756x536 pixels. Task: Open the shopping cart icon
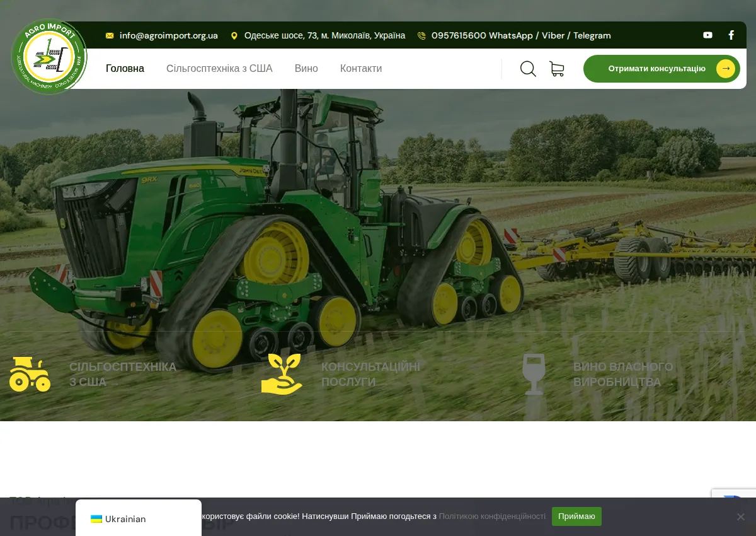point(557,69)
